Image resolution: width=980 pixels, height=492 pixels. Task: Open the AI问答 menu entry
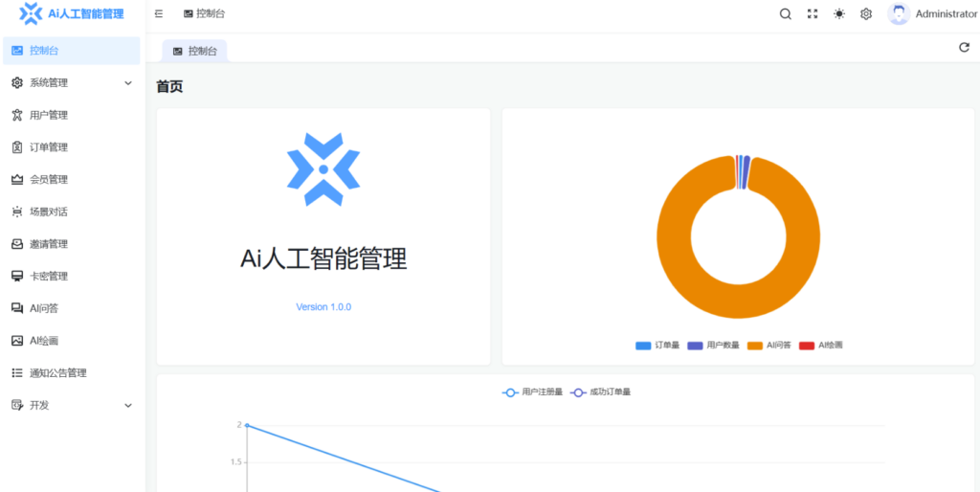click(x=71, y=308)
